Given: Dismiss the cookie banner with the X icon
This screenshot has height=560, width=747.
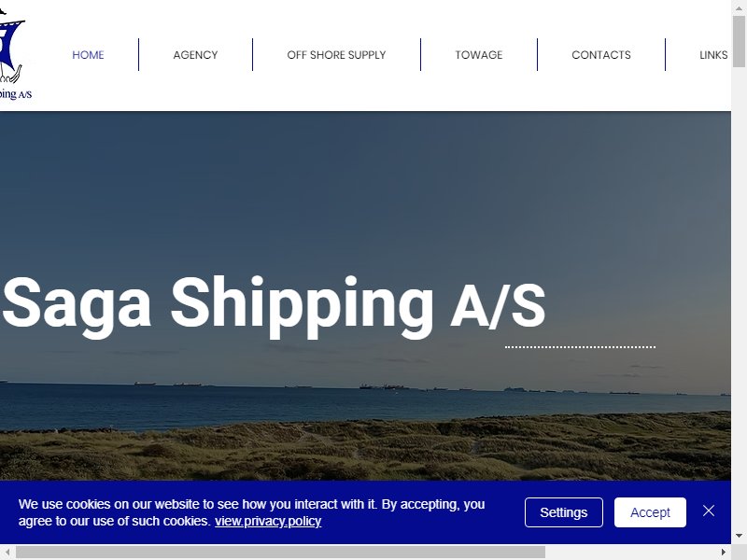Looking at the screenshot, I should pyautogui.click(x=709, y=511).
